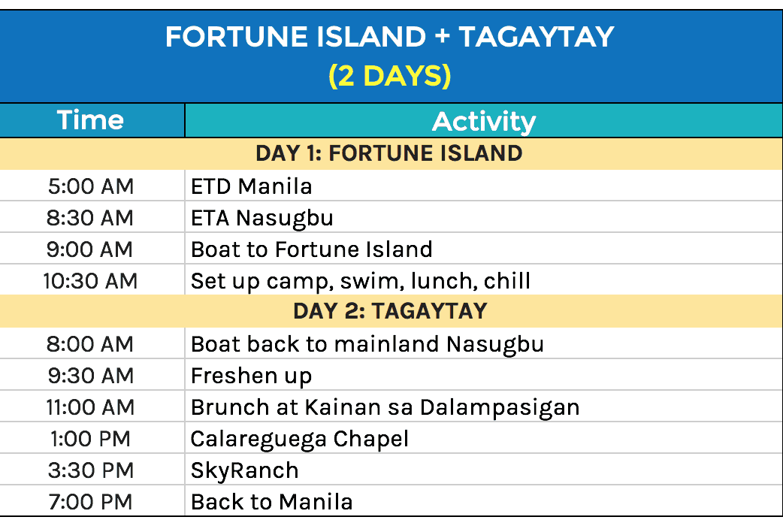Click the Fortune Island + Tagaytay title
Viewport: 783px width, 532px height.
pos(390,37)
